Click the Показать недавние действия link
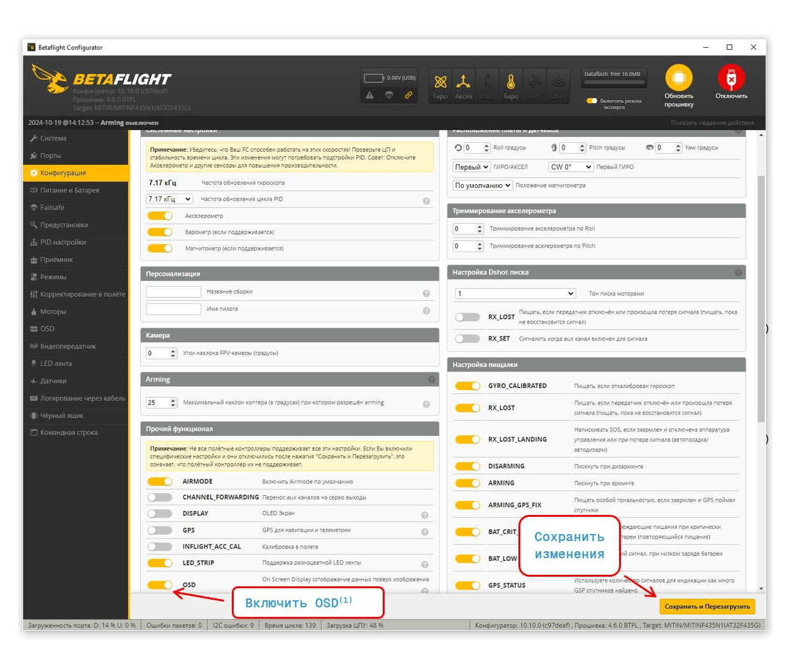The image size is (812, 650). [712, 123]
